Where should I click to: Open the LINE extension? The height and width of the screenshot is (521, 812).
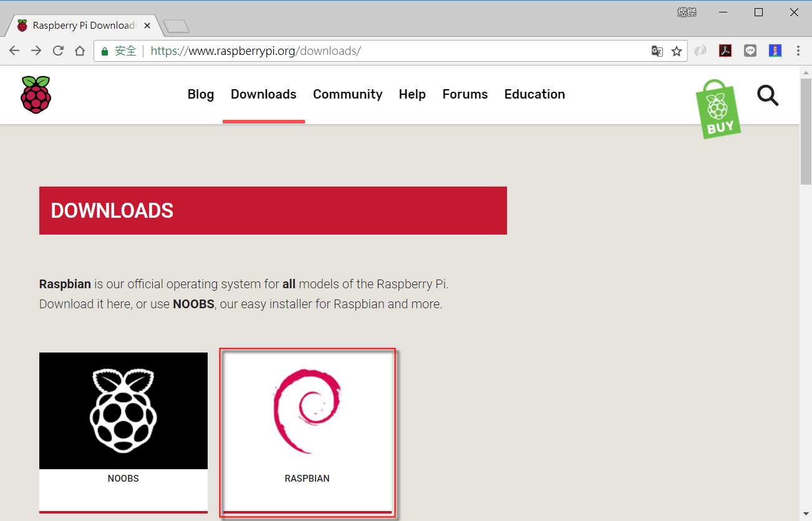pos(750,50)
